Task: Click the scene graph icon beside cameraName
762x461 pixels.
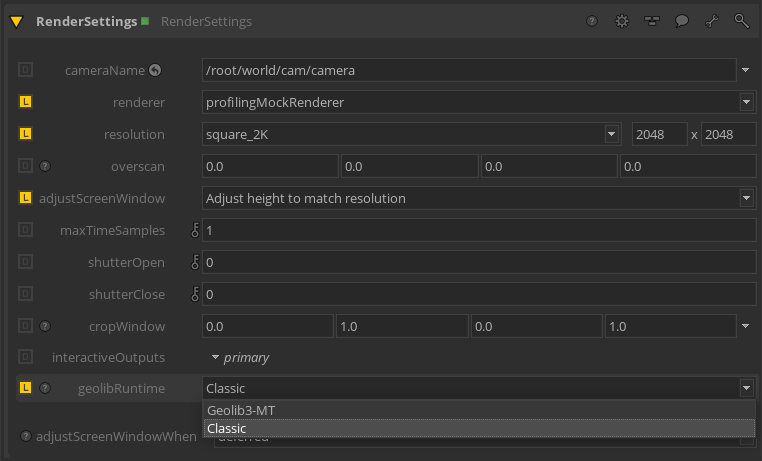Action: 155,70
